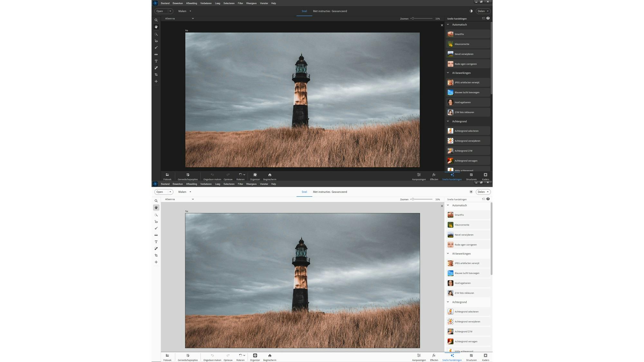Open the Kaders panel in the light window
Image resolution: width=644 pixels, height=362 pixels.
tap(485, 357)
